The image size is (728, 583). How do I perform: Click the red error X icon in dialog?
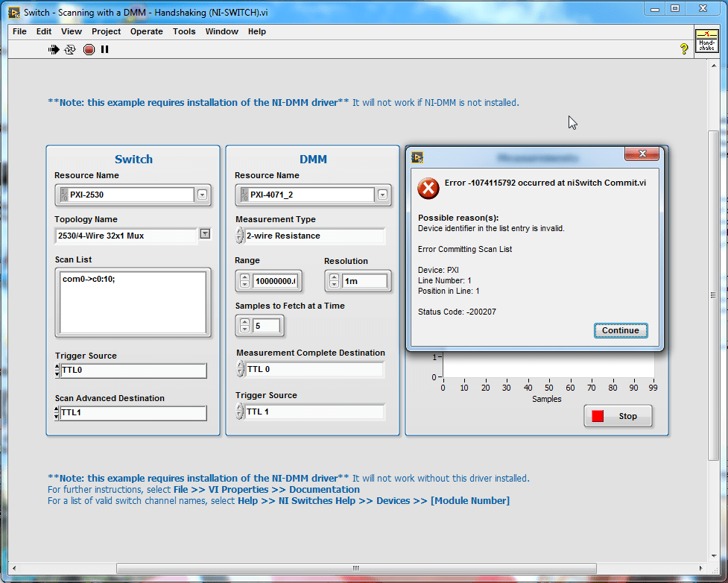(x=428, y=189)
